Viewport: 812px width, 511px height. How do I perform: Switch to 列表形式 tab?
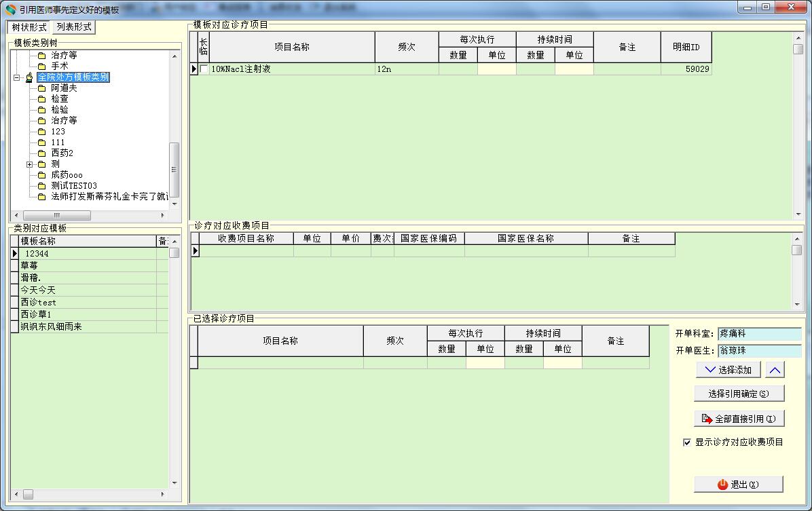click(x=74, y=26)
